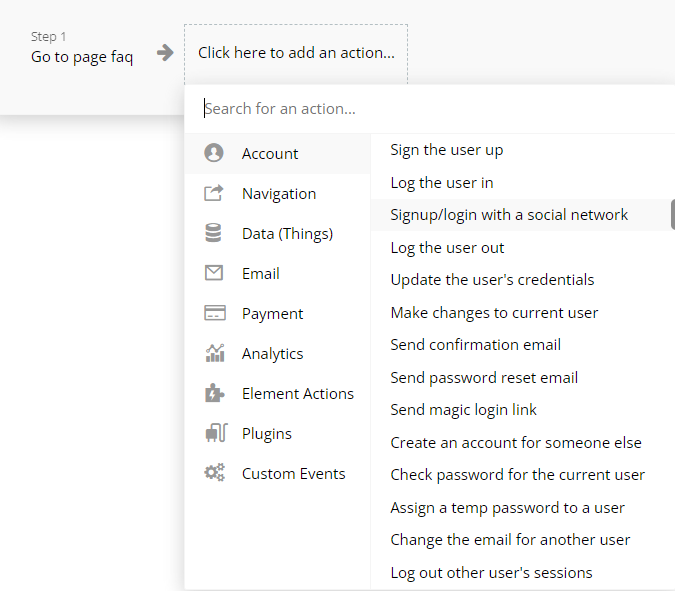Click the Email envelope icon
This screenshot has height=591, width=675.
coord(214,273)
